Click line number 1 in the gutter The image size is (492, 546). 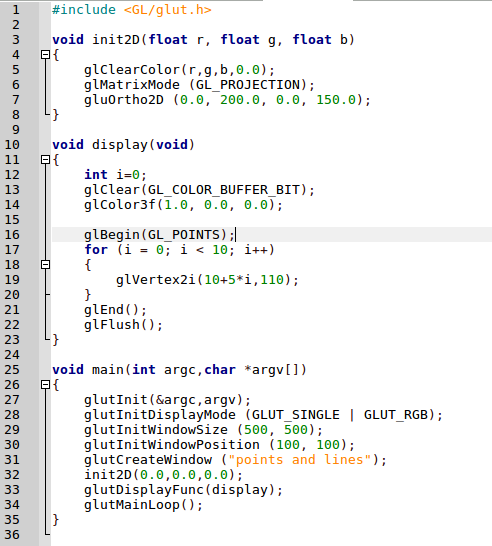(16, 10)
